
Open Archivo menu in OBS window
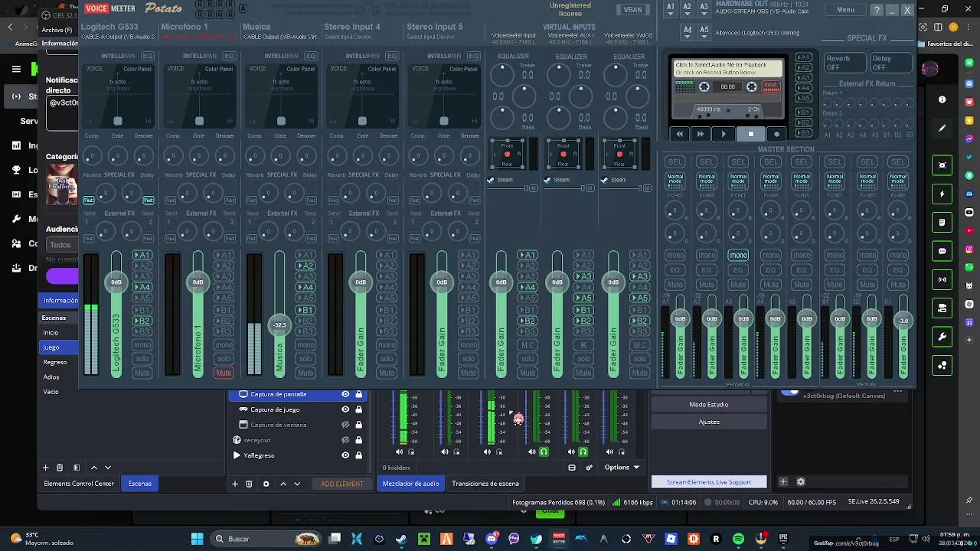coord(57,30)
